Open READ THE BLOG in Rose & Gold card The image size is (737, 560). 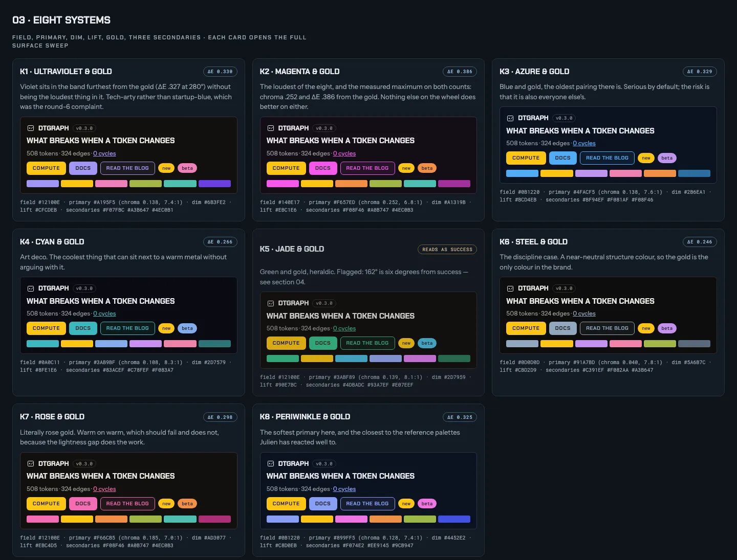point(127,504)
